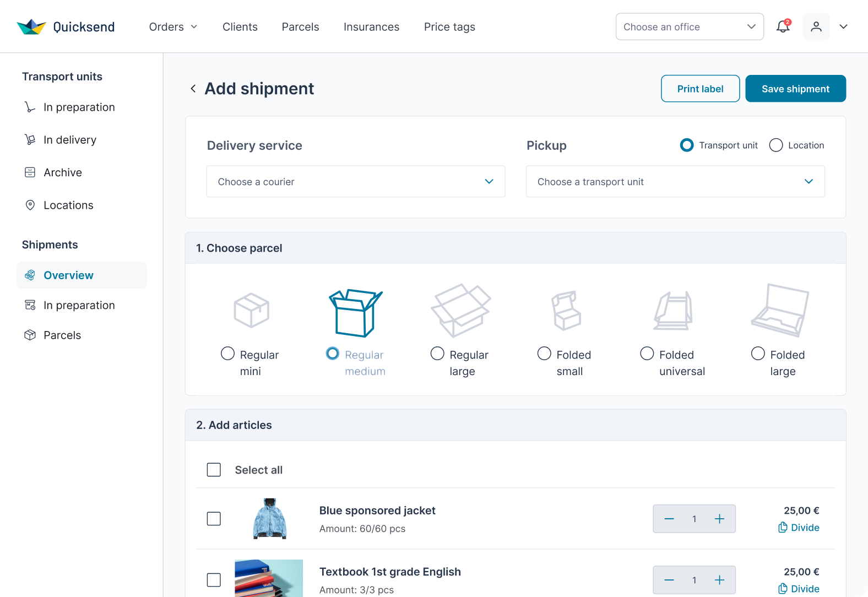Viewport: 868px width, 597px height.
Task: Open the Price tags nav item
Action: pyautogui.click(x=449, y=27)
